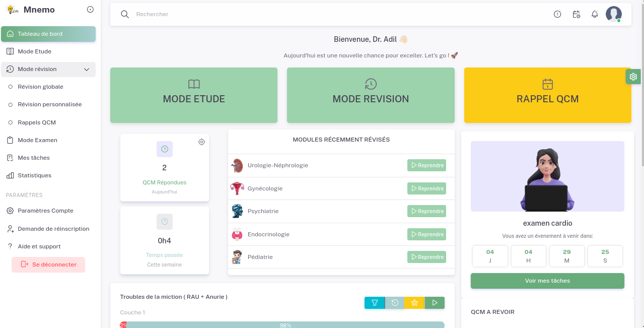This screenshot has width=644, height=328.
Task: Click the info alert icon in the top bar
Action: coord(557,14)
